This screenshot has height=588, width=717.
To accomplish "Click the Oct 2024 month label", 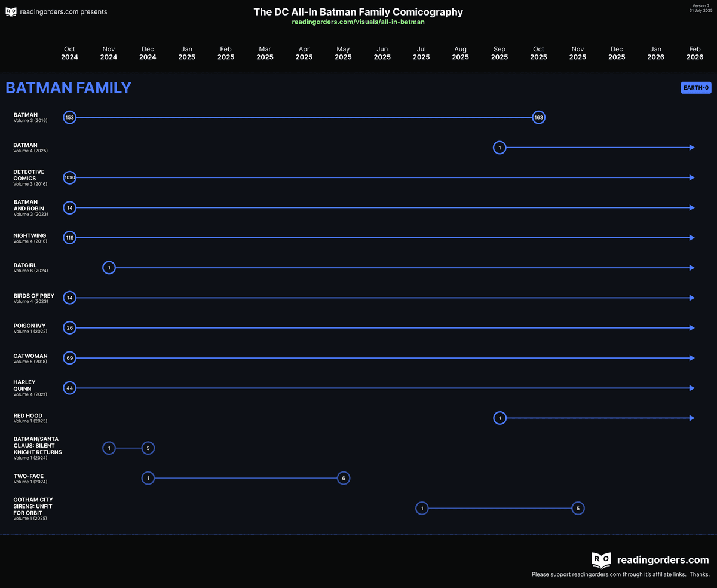I will tap(70, 53).
